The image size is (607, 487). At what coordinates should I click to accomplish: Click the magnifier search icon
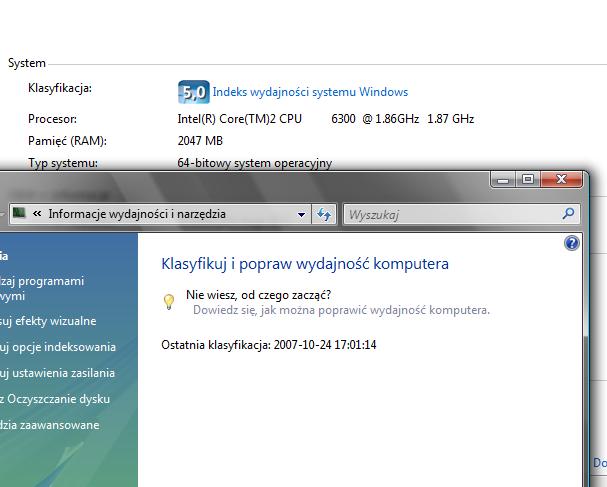[568, 214]
